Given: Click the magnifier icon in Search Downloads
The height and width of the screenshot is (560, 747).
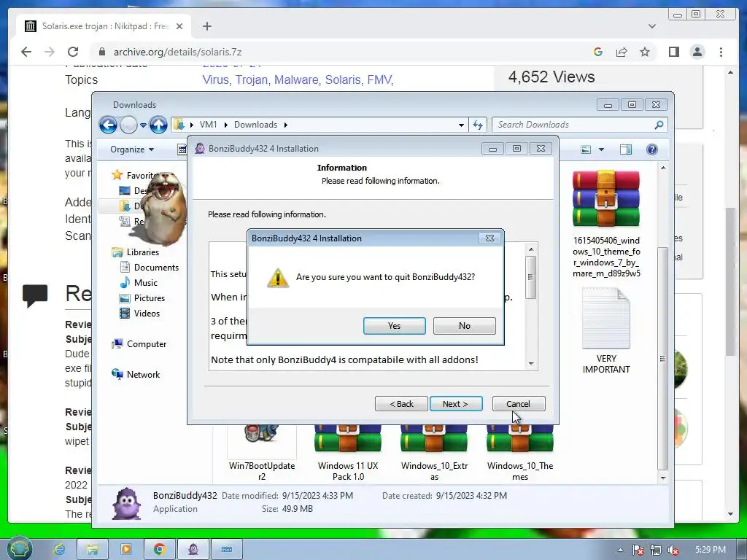Looking at the screenshot, I should point(659,125).
